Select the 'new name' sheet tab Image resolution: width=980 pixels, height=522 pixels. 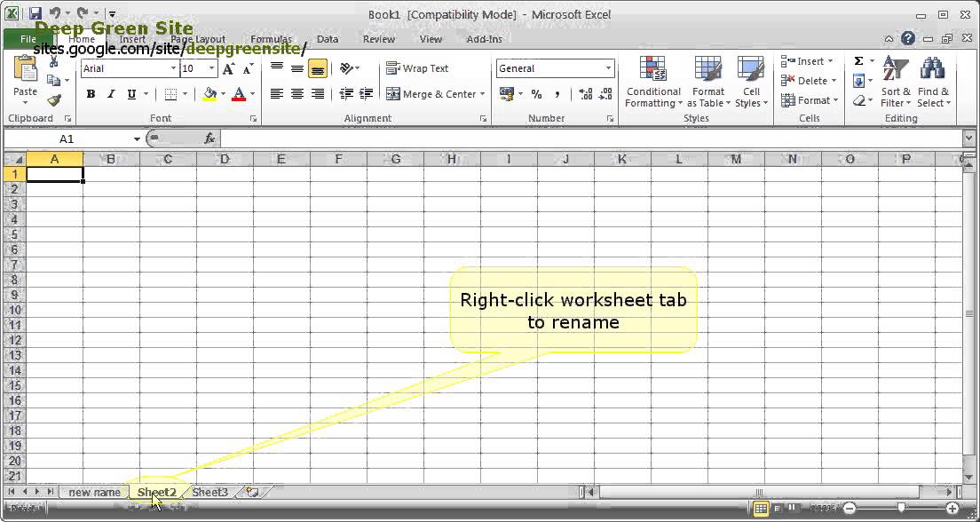(x=94, y=493)
